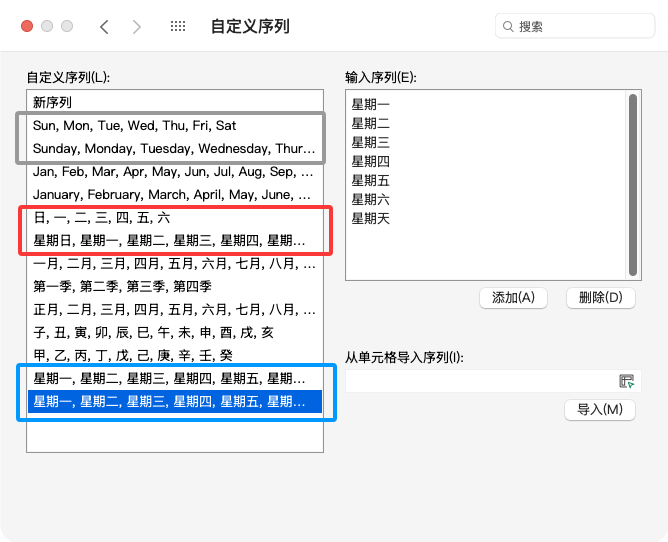Click the 删除(D) button

point(600,297)
